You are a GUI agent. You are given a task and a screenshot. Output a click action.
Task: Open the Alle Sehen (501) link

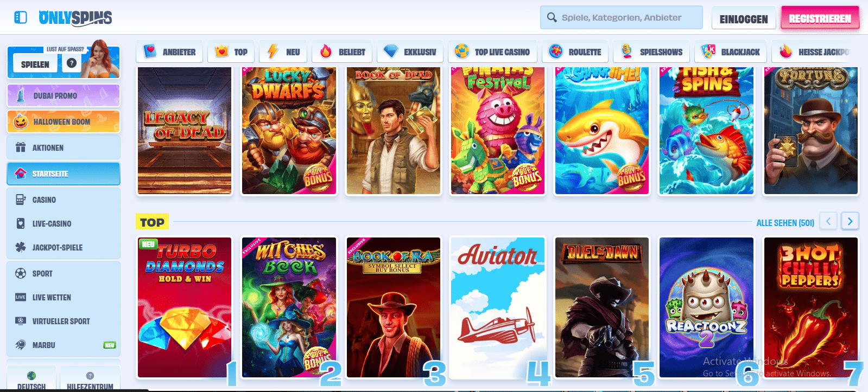coord(785,223)
